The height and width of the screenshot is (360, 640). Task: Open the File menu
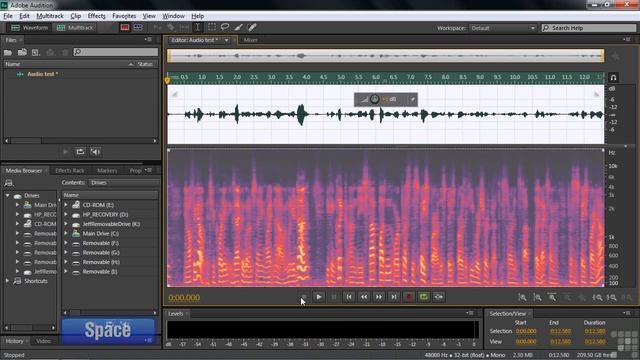pyautogui.click(x=8, y=16)
